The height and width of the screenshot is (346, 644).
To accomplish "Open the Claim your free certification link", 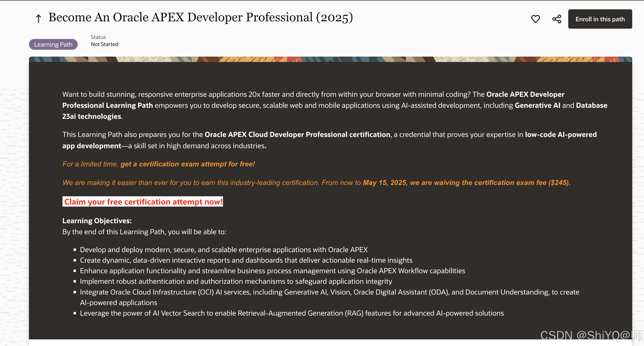I will click(x=143, y=201).
